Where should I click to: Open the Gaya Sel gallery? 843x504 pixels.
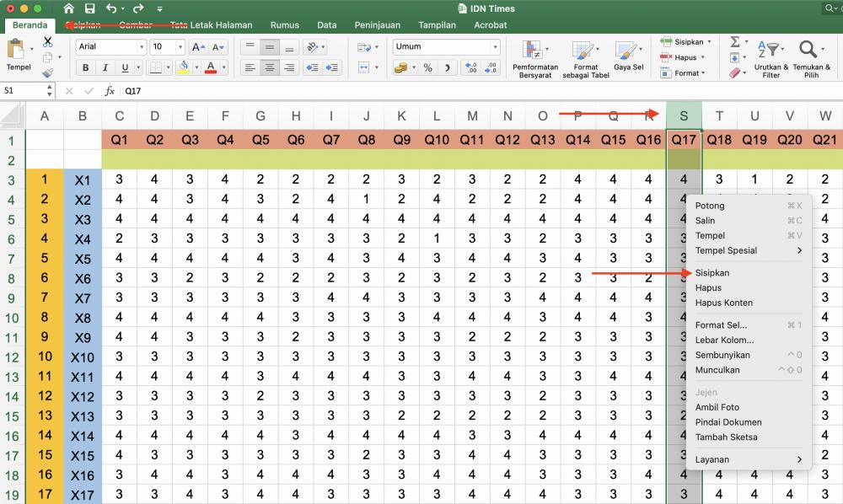click(629, 57)
